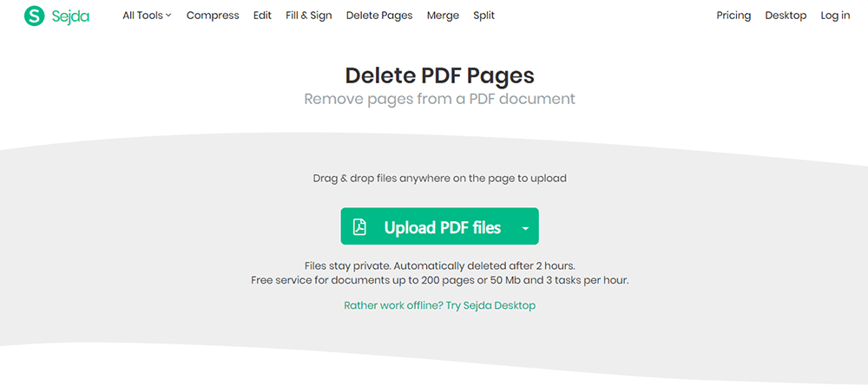Viewport: 868px width, 392px height.
Task: Open the Merge tool
Action: 443,16
